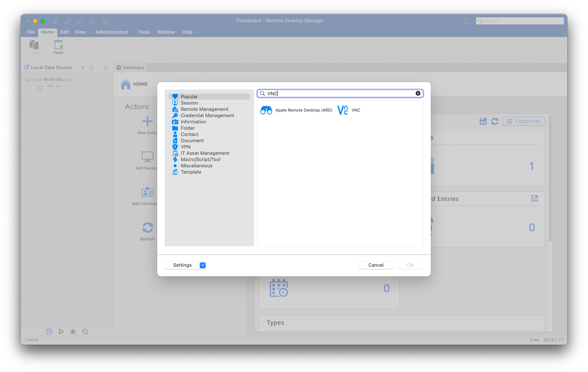This screenshot has height=372, width=588.
Task: Click the calendar clock widget icon
Action: point(279,288)
